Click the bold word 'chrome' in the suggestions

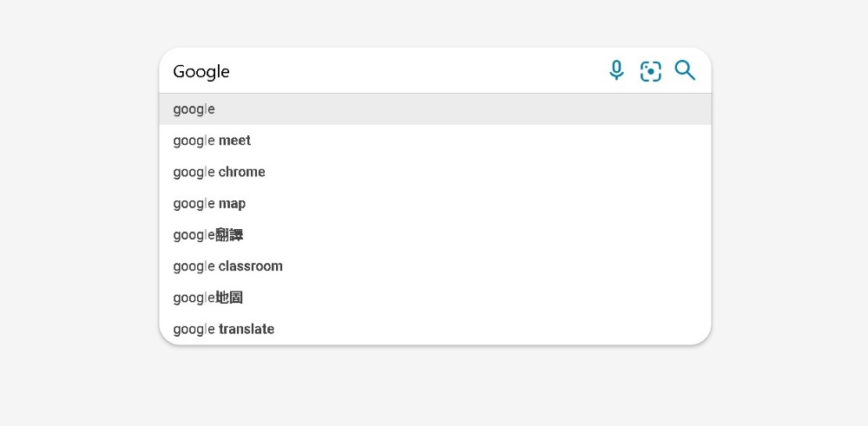242,172
